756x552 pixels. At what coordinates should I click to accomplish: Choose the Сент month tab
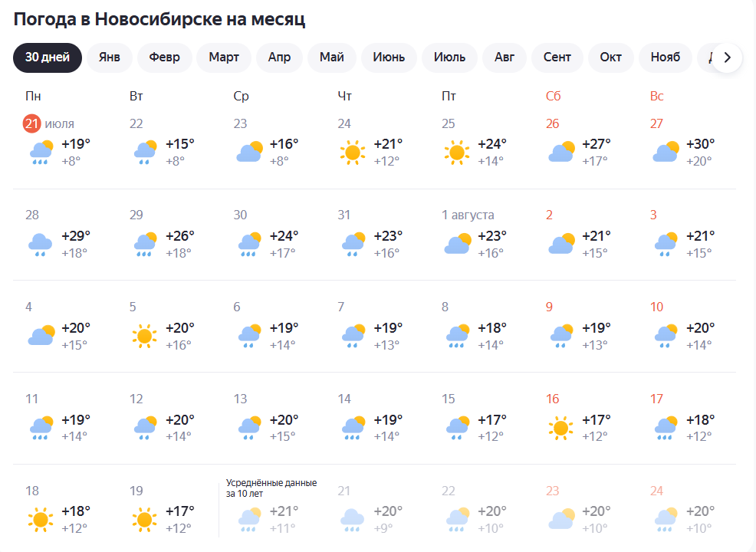(x=557, y=58)
